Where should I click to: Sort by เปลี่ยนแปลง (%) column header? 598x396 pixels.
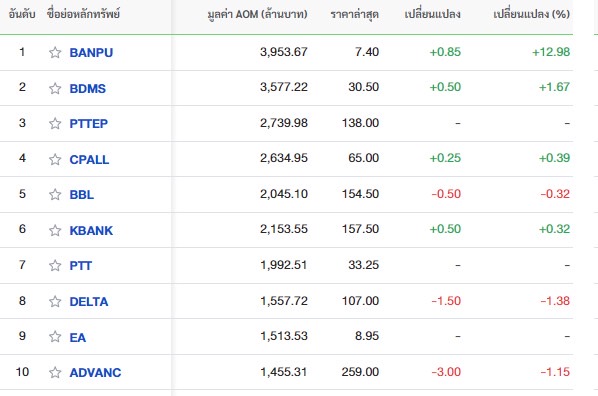tap(532, 14)
